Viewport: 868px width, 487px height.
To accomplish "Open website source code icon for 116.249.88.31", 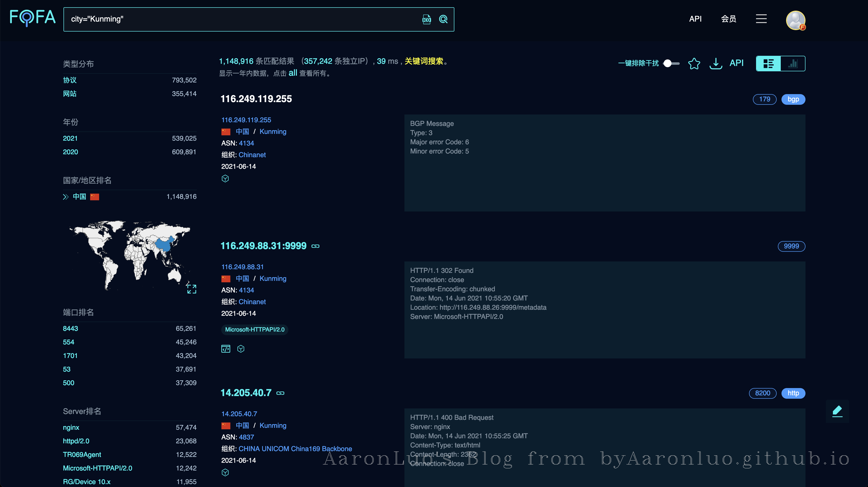I will [x=226, y=349].
